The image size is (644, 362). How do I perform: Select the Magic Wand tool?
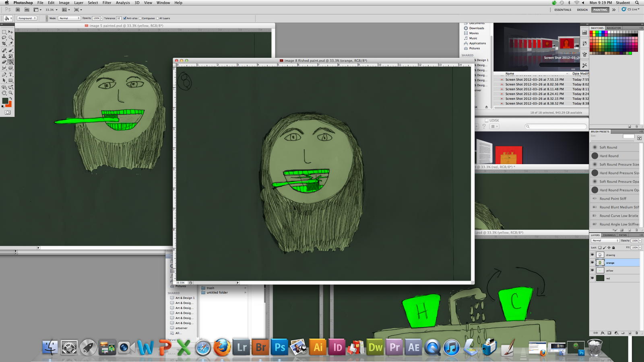point(11,38)
